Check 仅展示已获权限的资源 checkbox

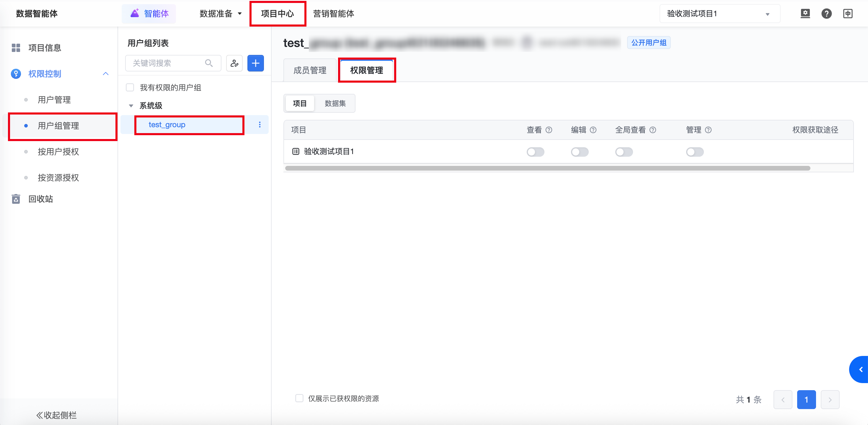point(299,398)
